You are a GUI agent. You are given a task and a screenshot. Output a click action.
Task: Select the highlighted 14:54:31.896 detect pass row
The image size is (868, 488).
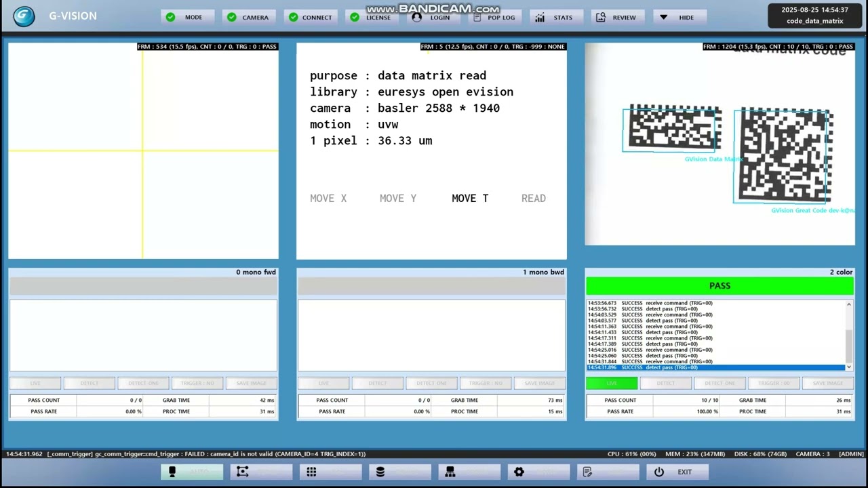715,367
